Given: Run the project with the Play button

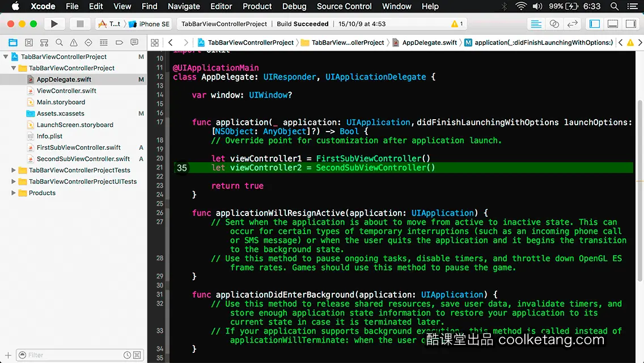Looking at the screenshot, I should click(54, 24).
